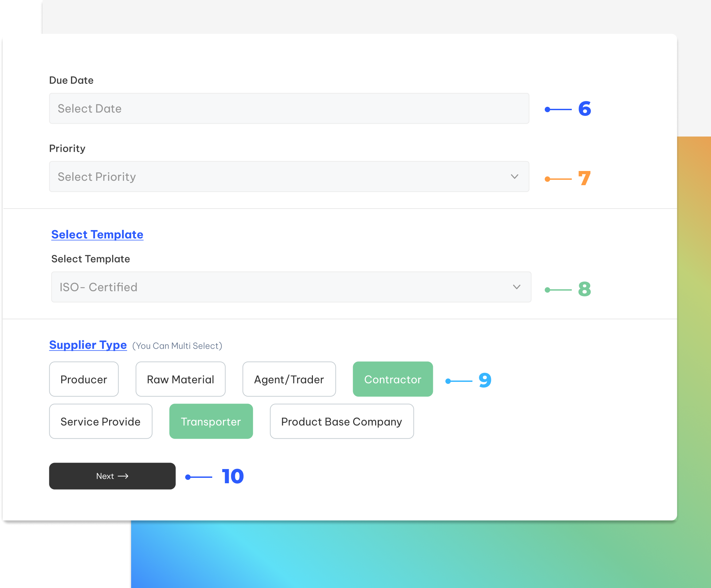Viewport: 711px width, 588px height.
Task: Click the Select Template chevron arrow
Action: [516, 287]
